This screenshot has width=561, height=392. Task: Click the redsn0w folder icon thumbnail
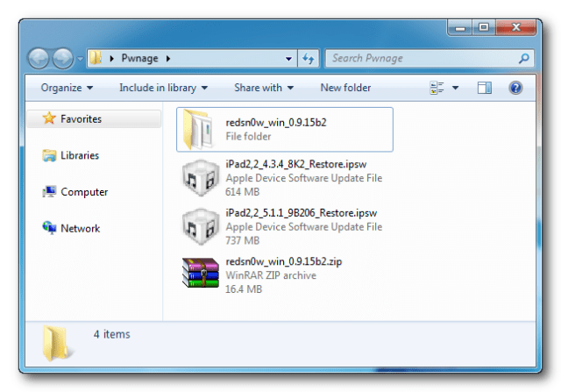pos(199,130)
